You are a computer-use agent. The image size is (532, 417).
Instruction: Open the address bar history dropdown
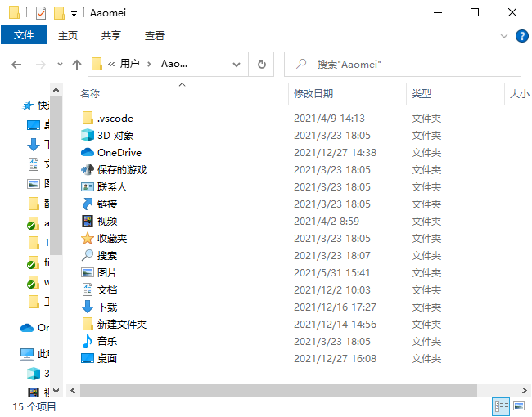pyautogui.click(x=236, y=64)
